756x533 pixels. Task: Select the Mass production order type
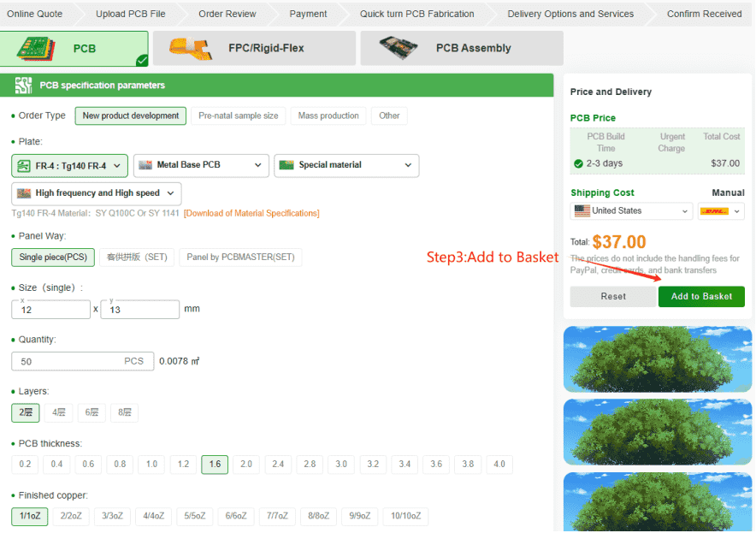[x=328, y=115]
